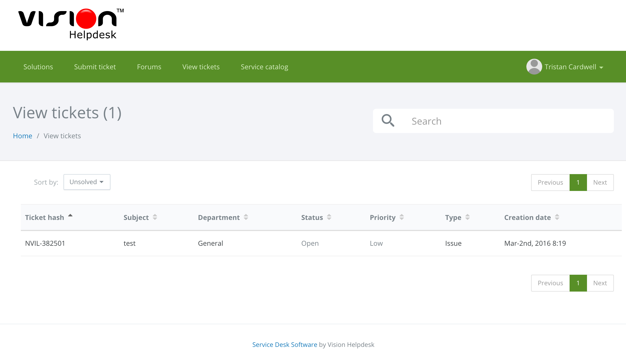Screen dimensions: 626x364
Task: Open the Solutions menu item
Action: (x=38, y=67)
